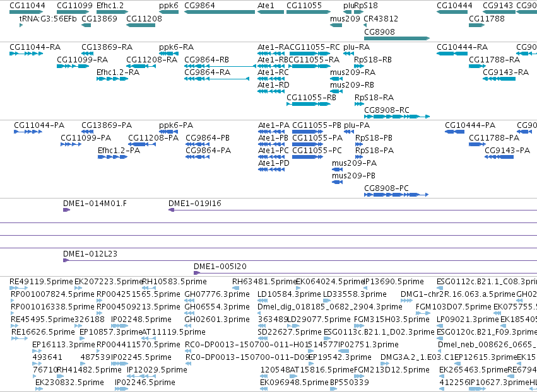Click the tRNA:G3:56EFb gene label

pos(48,18)
